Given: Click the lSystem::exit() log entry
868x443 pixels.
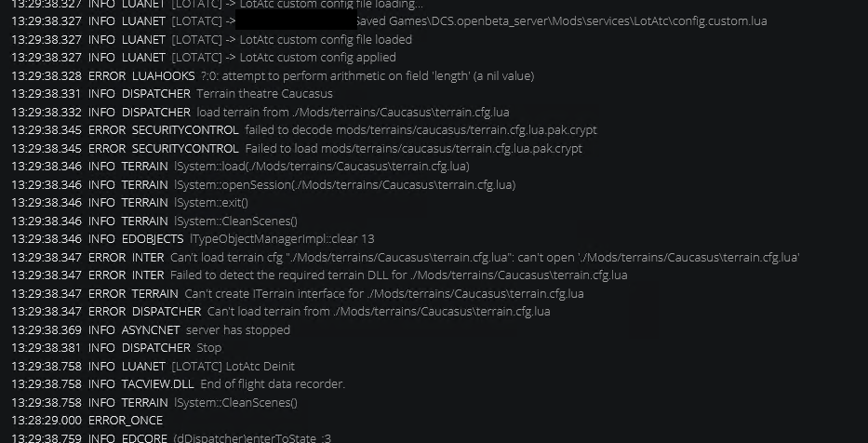Looking at the screenshot, I should (x=129, y=203).
